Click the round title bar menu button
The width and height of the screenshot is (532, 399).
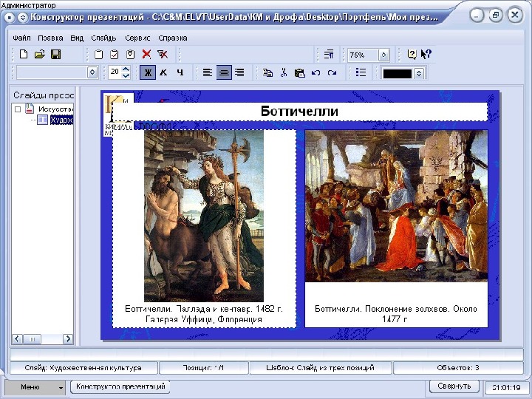[x=10, y=17]
